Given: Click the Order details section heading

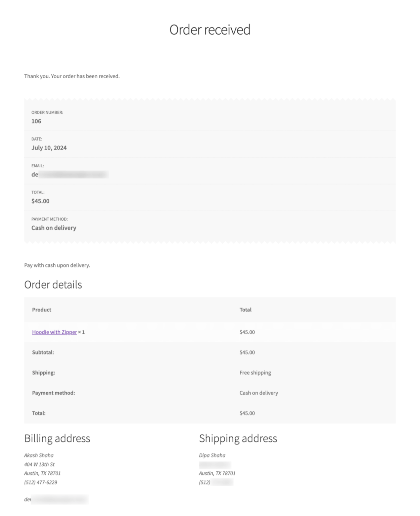Looking at the screenshot, I should click(x=53, y=285).
